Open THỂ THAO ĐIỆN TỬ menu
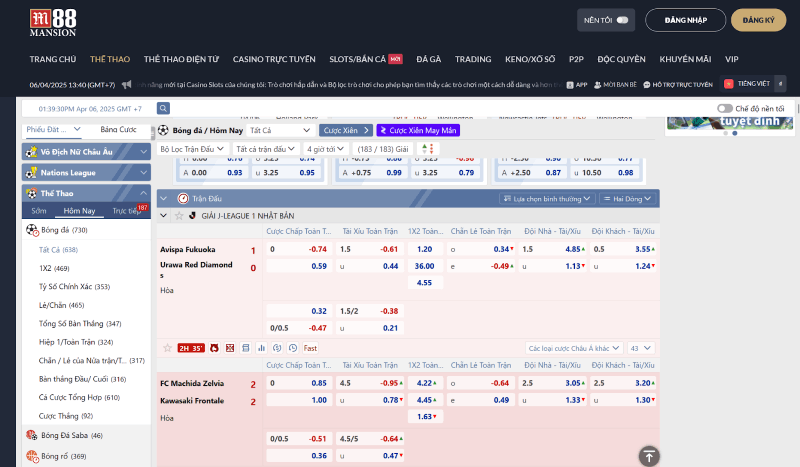Viewport: 800px width, 467px height. point(181,59)
